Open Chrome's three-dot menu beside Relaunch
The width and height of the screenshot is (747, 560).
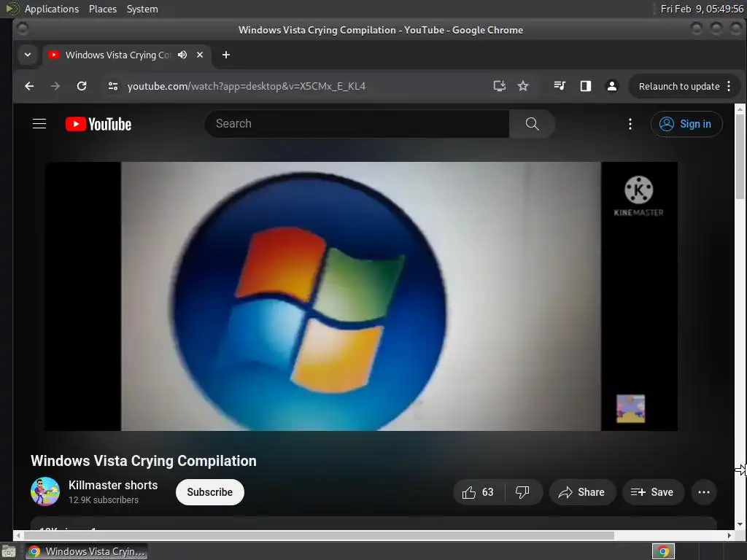[729, 86]
